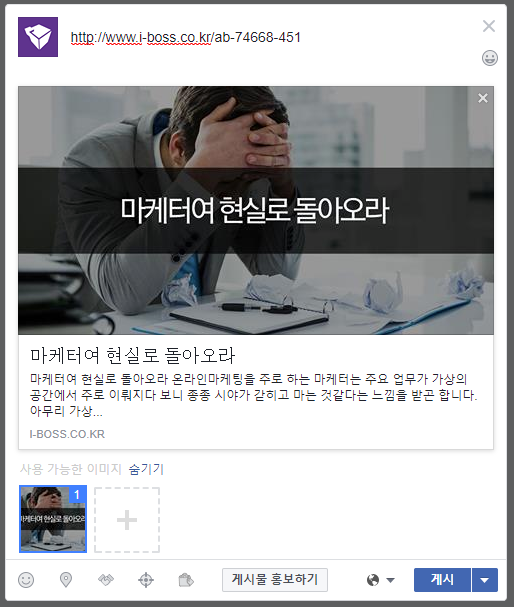Add a location with the check-in pin icon
The height and width of the screenshot is (607, 514).
point(66,580)
